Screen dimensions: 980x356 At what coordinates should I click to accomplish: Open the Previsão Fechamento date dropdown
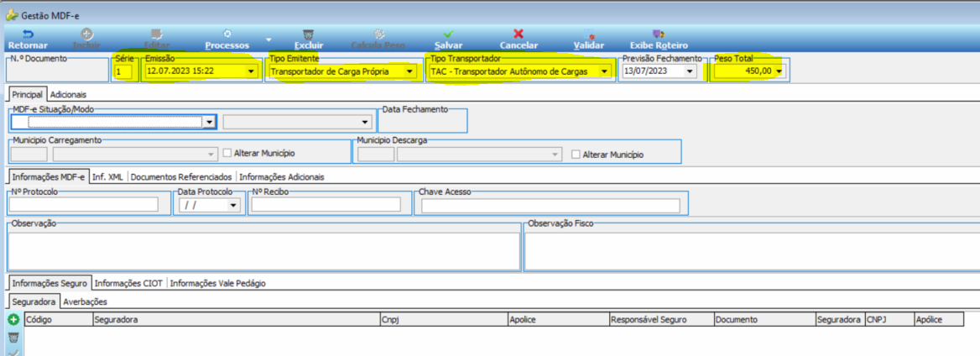[690, 71]
